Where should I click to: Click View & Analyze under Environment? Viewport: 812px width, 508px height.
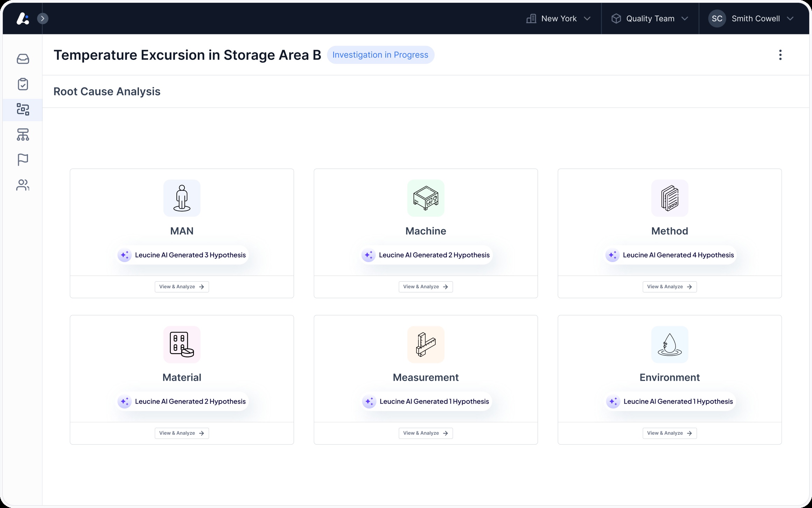(x=670, y=433)
